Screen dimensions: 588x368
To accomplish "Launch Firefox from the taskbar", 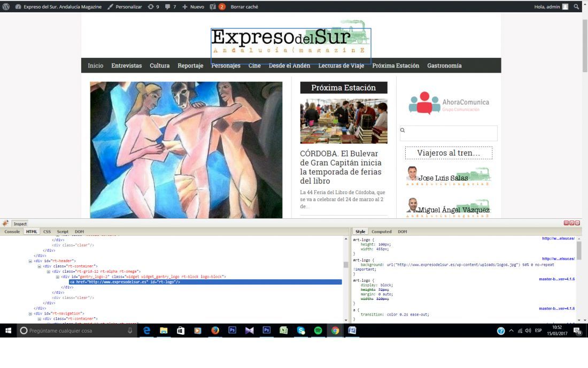I will [x=215, y=331].
